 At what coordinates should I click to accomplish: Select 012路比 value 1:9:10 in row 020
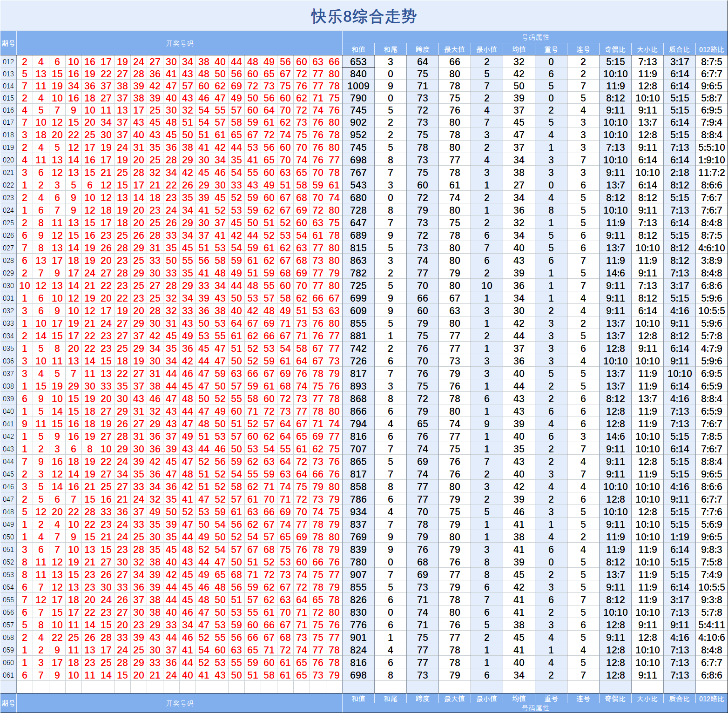[712, 160]
